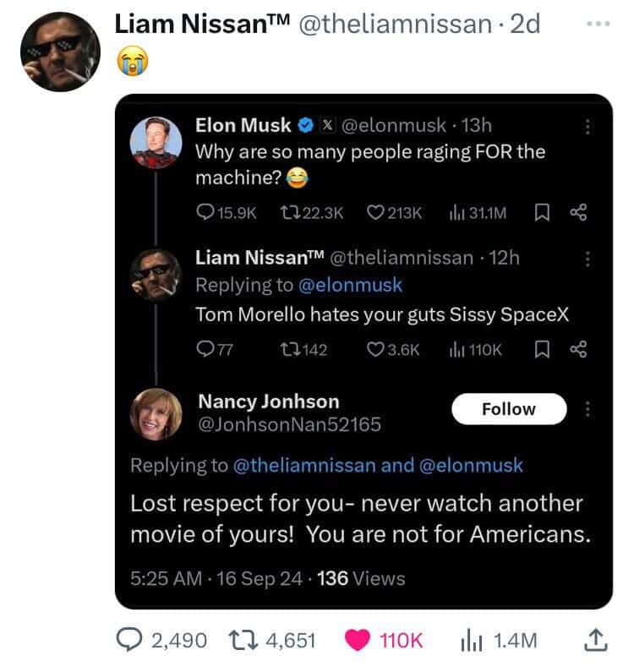Bookmark Elon Musk's tweet
Screen dimensions: 634x672
542,212
